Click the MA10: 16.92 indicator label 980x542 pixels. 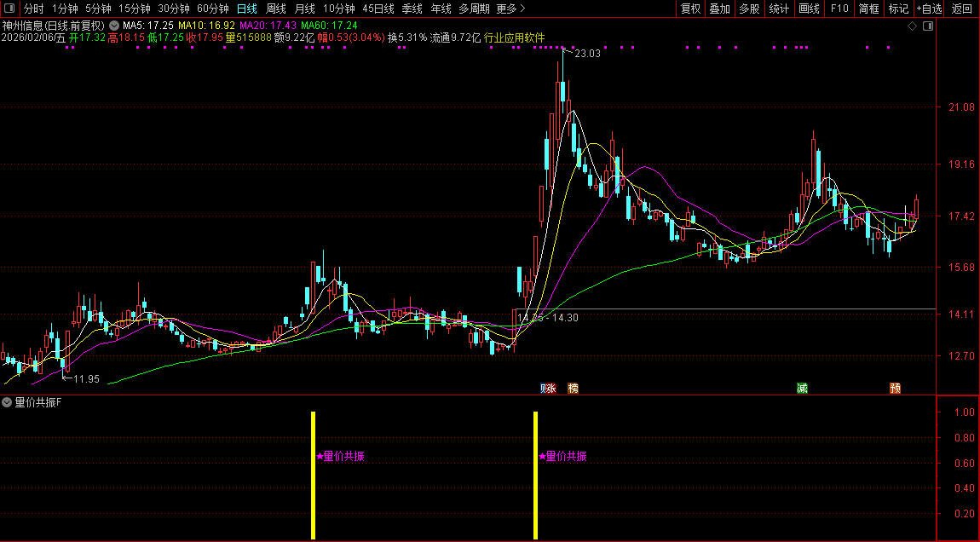(x=206, y=26)
